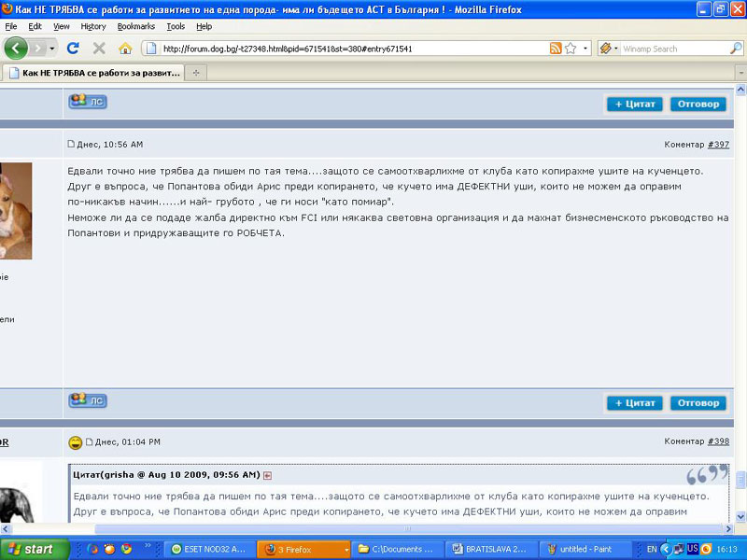Go to the Home page icon
Image resolution: width=747 pixels, height=560 pixels.
(x=125, y=49)
